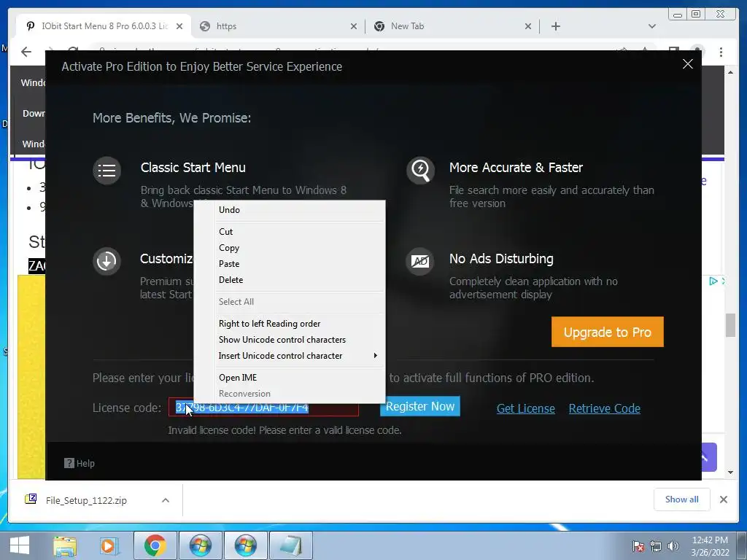Click the No Ads Disturbing AD icon

pos(420,261)
